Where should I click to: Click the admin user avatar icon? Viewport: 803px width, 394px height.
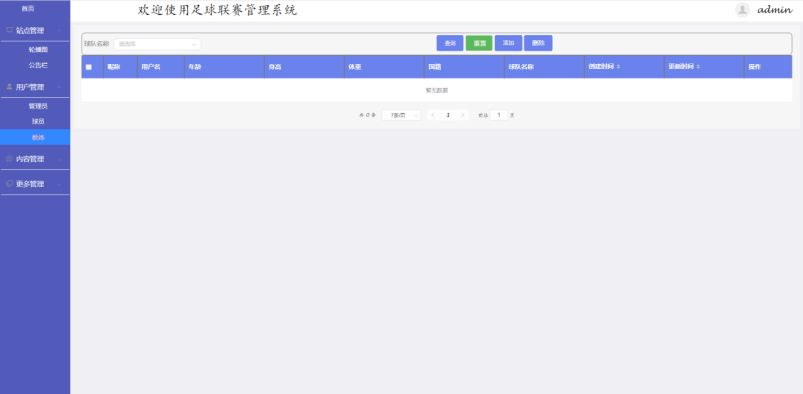[742, 10]
